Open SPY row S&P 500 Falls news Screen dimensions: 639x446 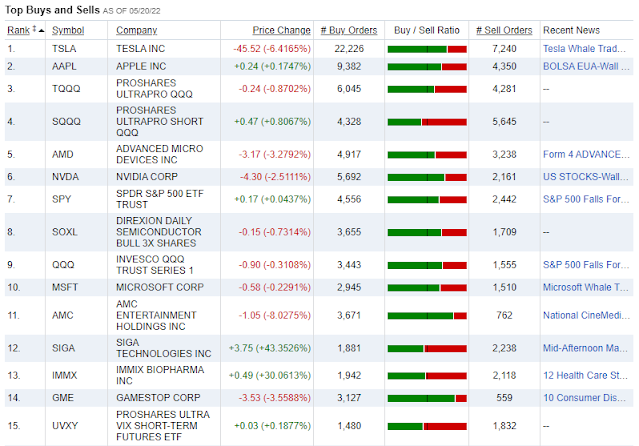(586, 199)
